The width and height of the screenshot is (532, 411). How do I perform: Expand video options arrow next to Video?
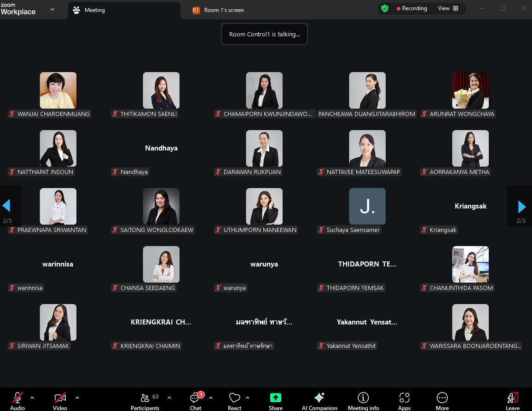(x=77, y=398)
